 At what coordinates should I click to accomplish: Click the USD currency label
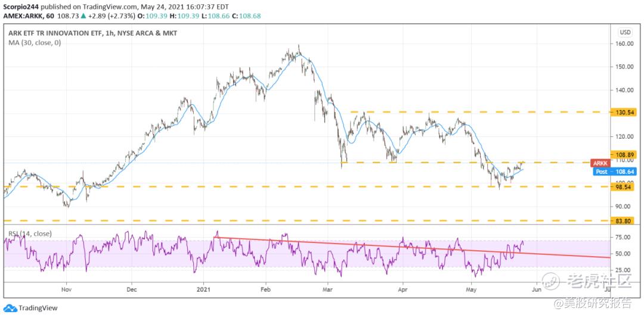click(x=625, y=32)
